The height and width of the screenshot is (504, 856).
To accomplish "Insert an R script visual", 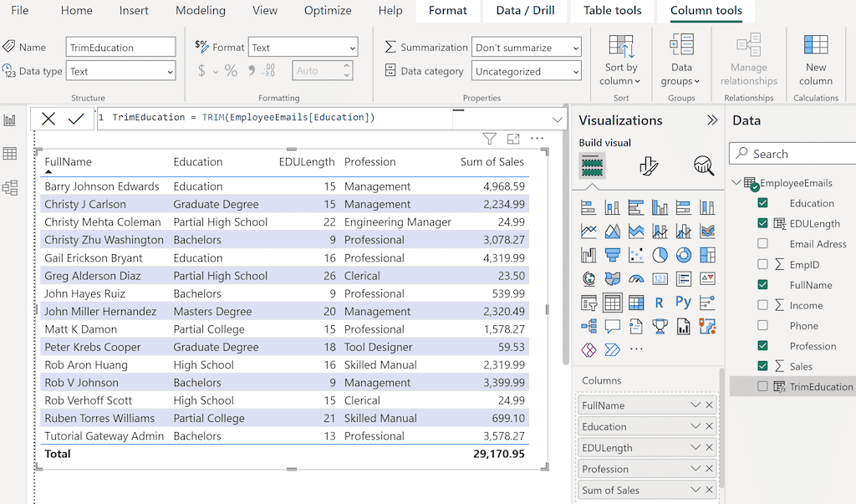I will [x=660, y=301].
